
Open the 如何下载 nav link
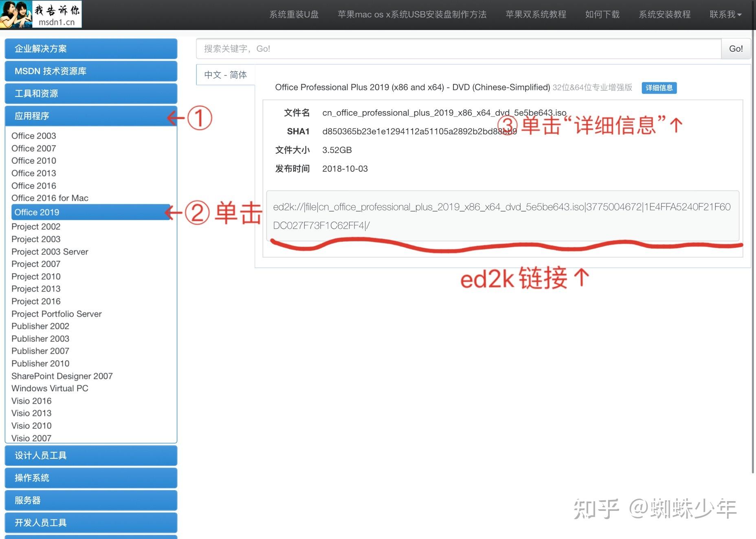(x=602, y=14)
